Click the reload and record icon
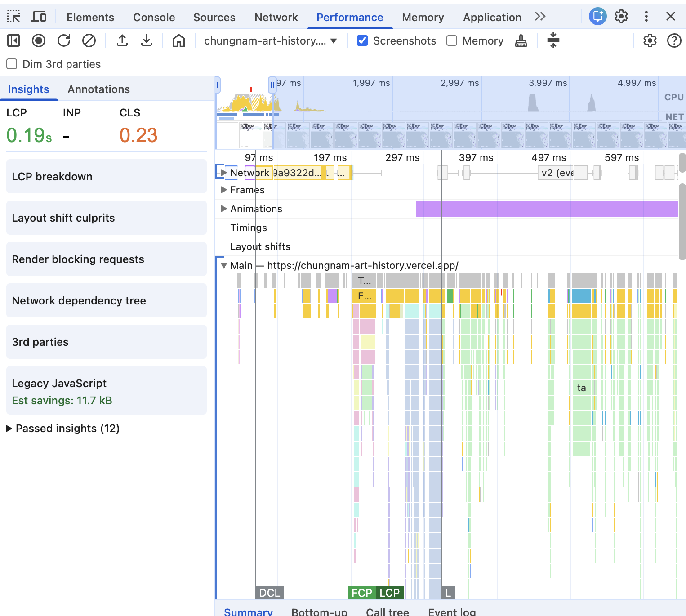 [x=64, y=41]
